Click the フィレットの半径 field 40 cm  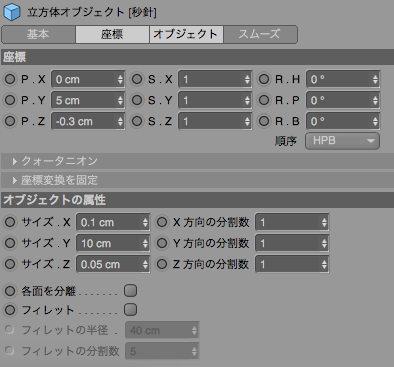[x=162, y=330]
